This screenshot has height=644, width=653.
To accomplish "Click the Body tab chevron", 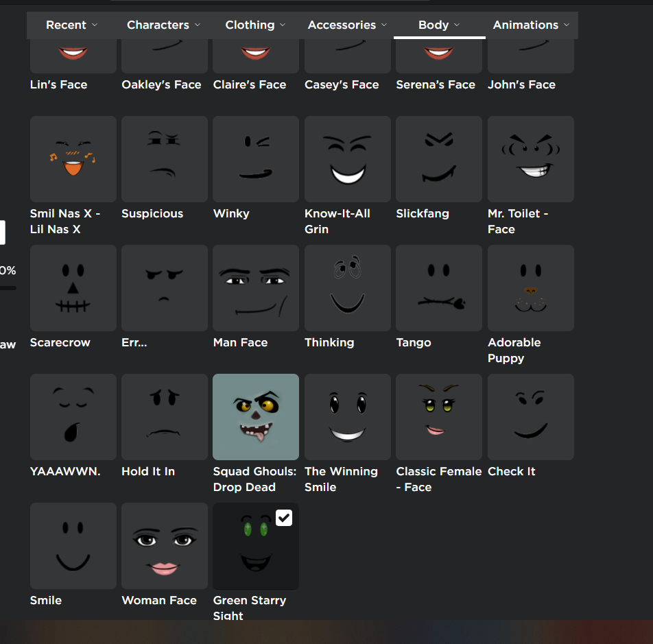I will click(457, 25).
